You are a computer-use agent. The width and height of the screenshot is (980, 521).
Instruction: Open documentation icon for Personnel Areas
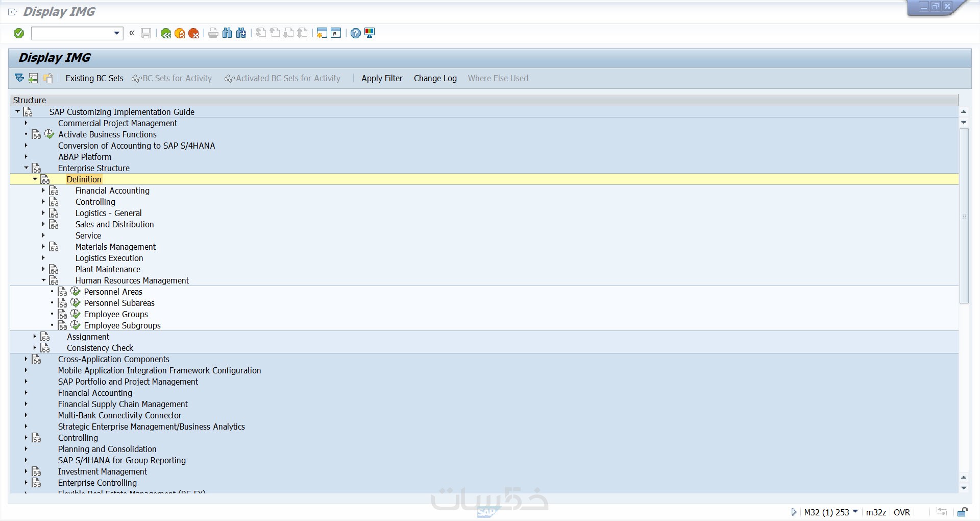[63, 292]
